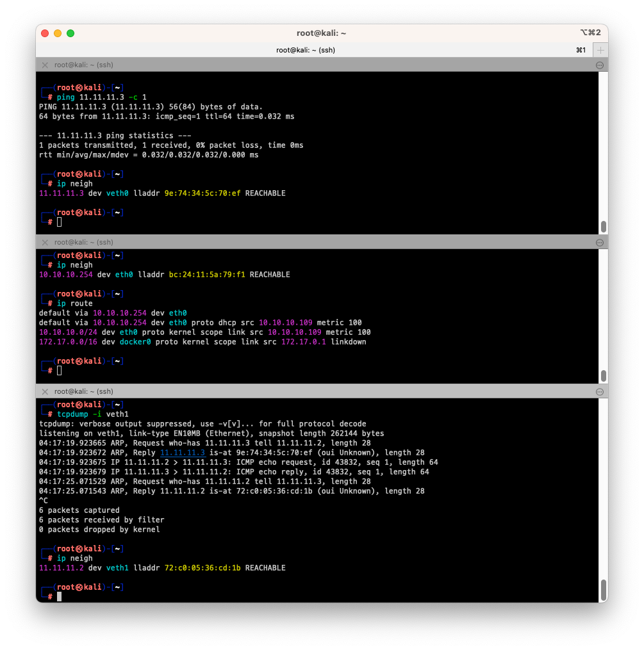Click the ARP Request who-has 11.11.11.3 line
644x650 pixels.
(x=205, y=443)
